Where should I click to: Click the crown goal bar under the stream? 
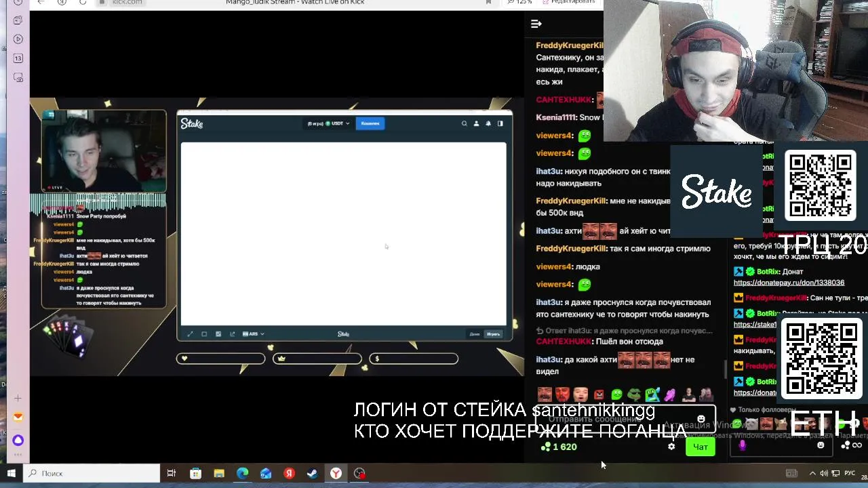click(317, 359)
